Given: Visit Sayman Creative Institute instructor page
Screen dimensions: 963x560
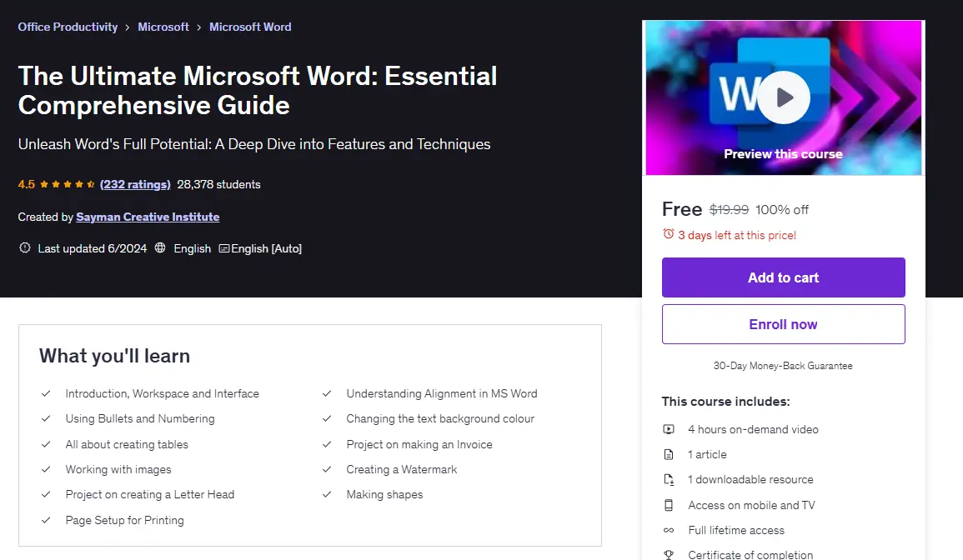Looking at the screenshot, I should click(148, 217).
